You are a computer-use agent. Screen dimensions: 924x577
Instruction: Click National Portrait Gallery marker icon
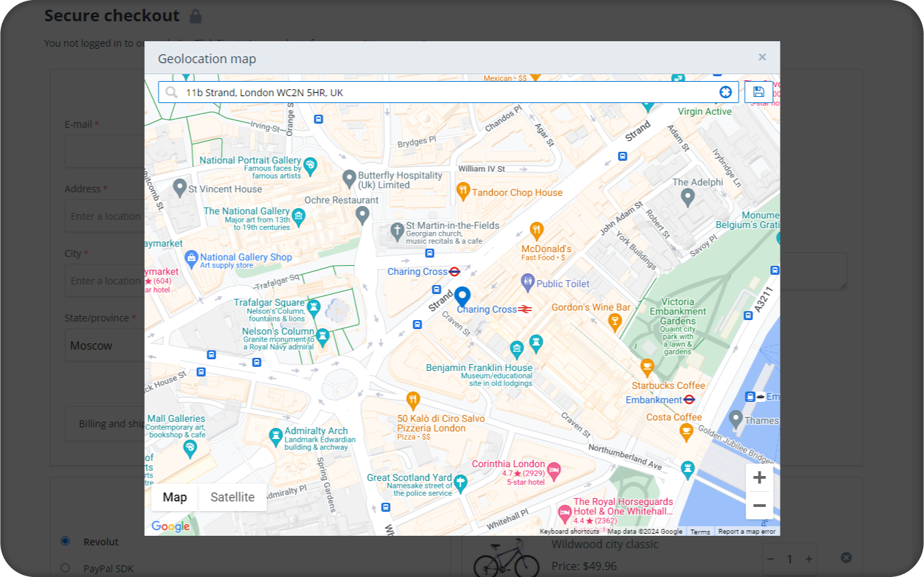(310, 166)
